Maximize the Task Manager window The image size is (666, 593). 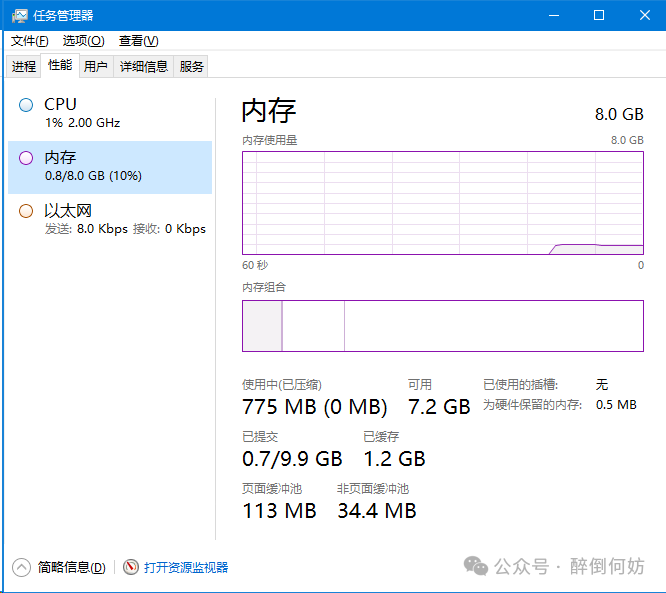pyautogui.click(x=599, y=15)
